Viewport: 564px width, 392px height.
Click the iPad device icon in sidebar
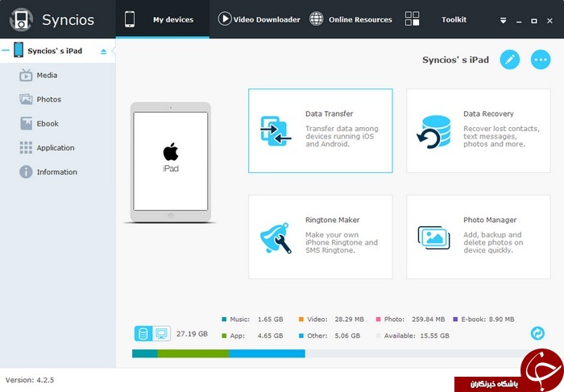point(19,50)
